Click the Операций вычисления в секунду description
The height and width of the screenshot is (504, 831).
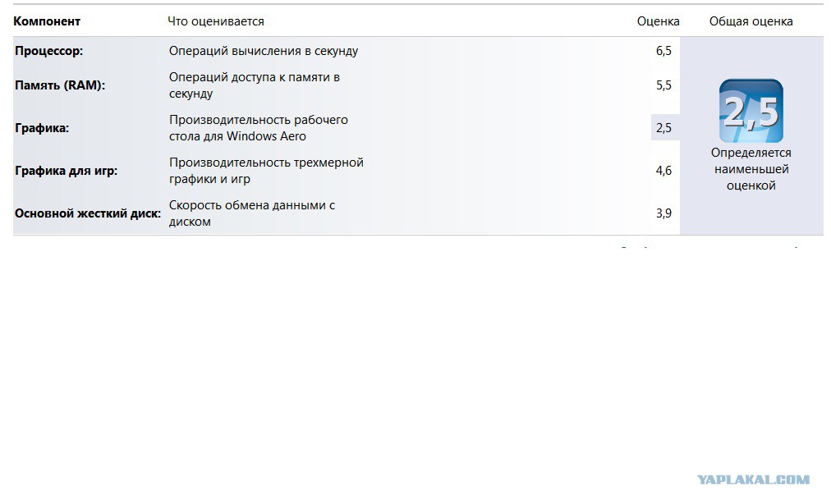click(x=264, y=51)
